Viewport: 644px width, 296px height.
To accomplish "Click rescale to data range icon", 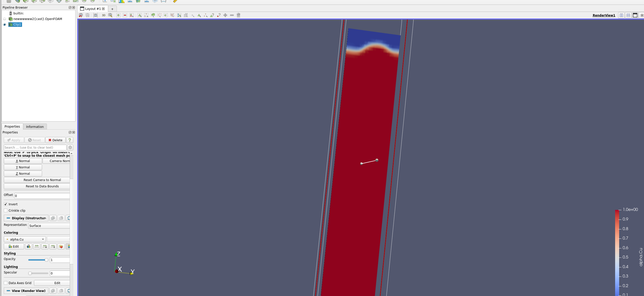I will [37, 246].
